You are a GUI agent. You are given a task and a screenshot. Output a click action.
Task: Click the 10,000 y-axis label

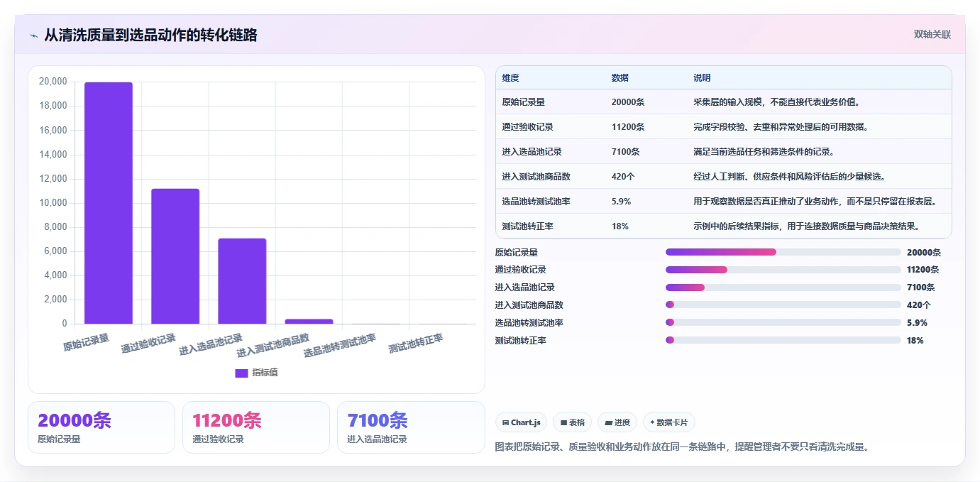(53, 203)
